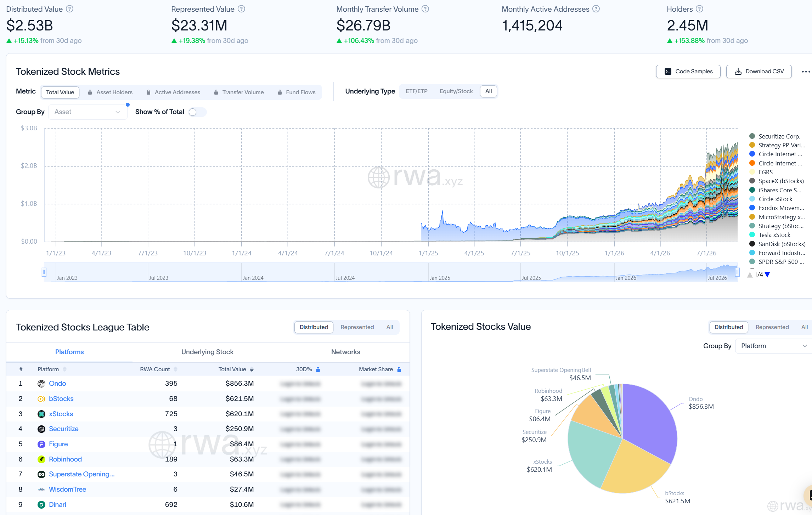Grab the right timeline range handle

pos(737,272)
